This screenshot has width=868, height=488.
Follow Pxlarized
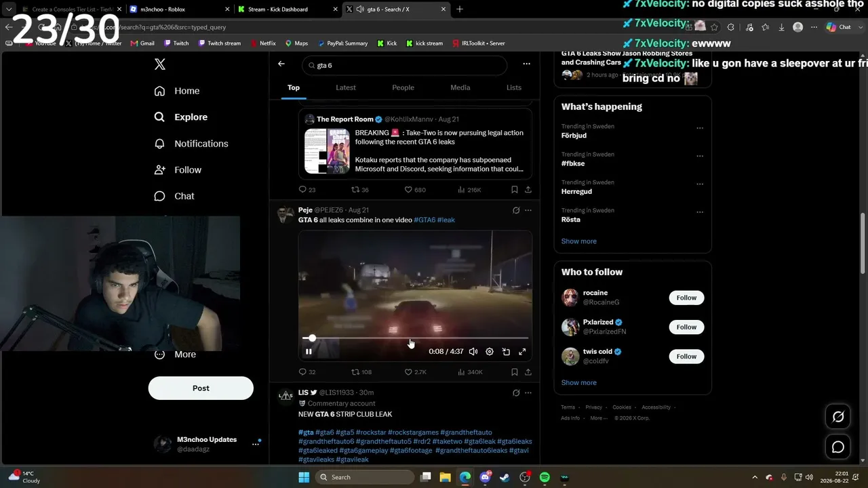pos(686,327)
